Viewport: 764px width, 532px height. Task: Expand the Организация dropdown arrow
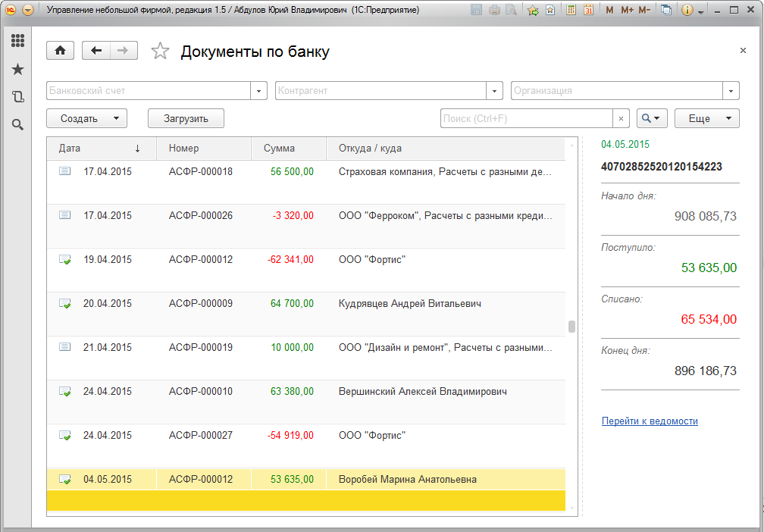click(731, 91)
